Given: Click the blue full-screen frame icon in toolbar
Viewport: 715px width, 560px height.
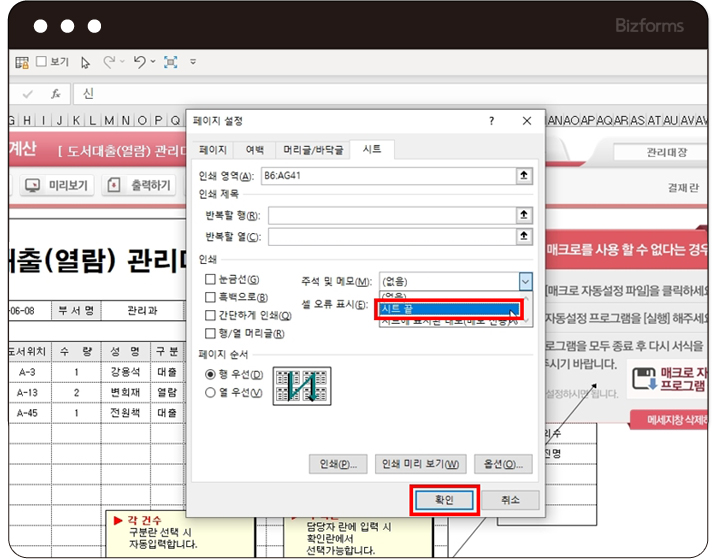Looking at the screenshot, I should [170, 62].
